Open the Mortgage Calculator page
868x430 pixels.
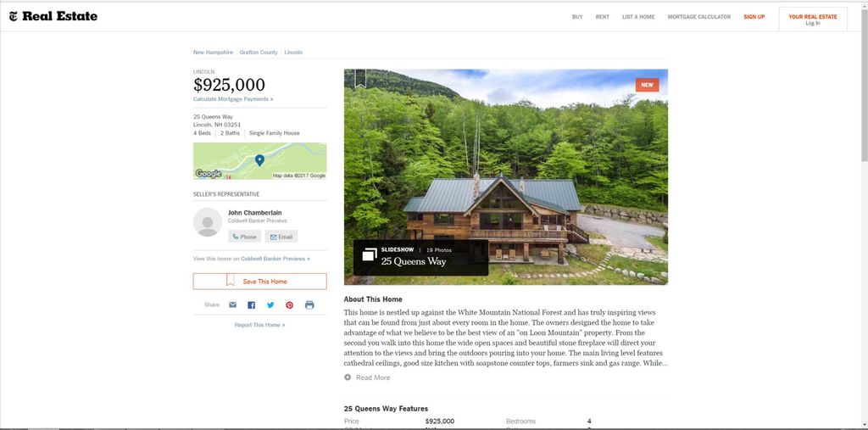tap(698, 17)
